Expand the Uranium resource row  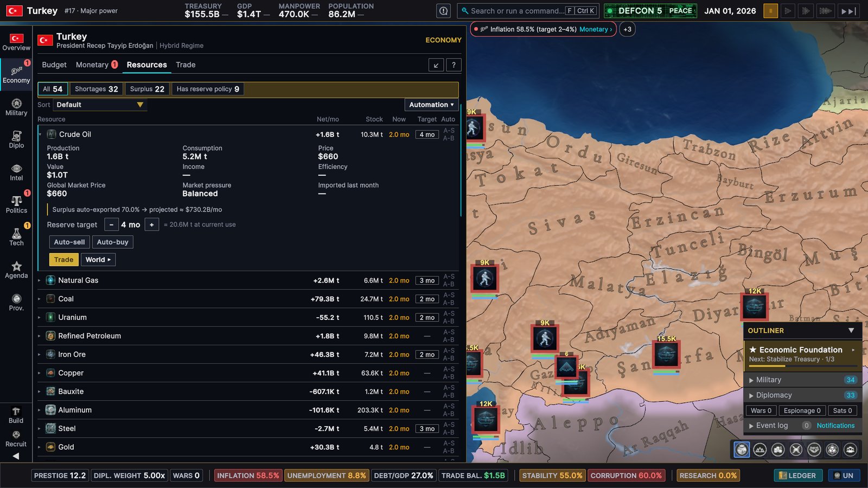(248, 317)
